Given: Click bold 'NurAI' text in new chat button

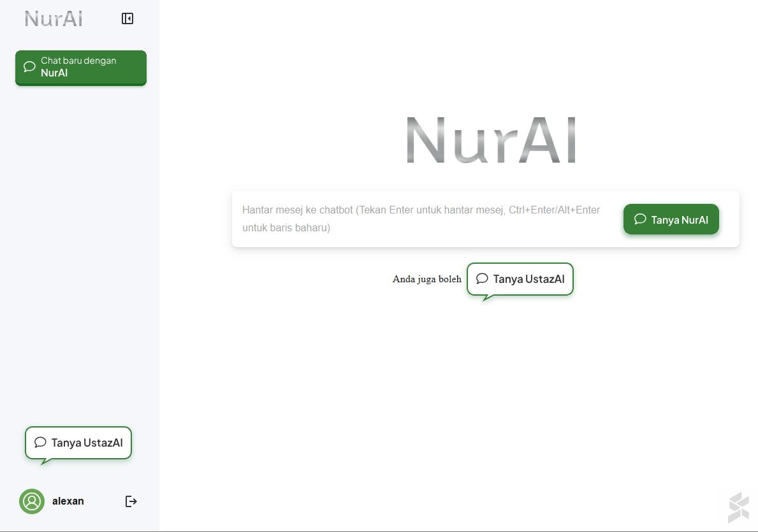Looking at the screenshot, I should click(54, 73).
